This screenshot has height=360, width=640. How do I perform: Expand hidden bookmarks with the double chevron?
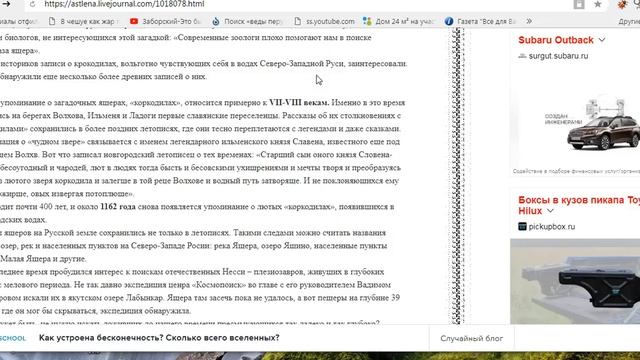pyautogui.click(x=529, y=21)
